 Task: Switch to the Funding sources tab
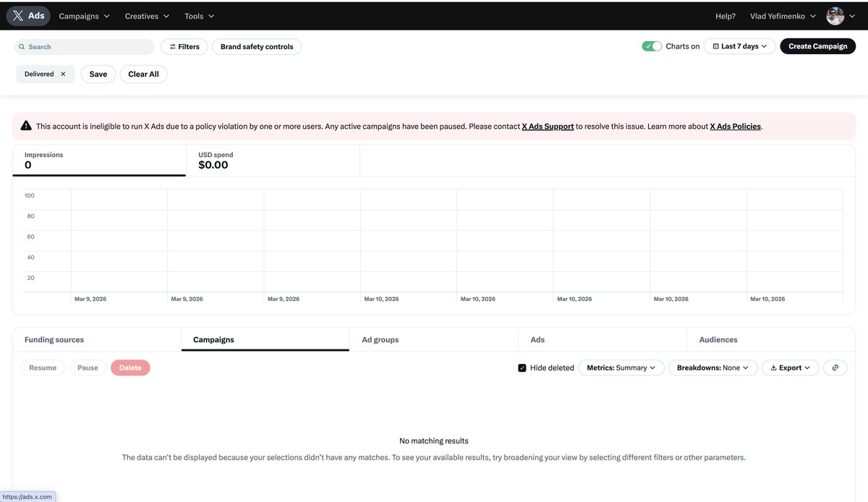tap(97, 339)
